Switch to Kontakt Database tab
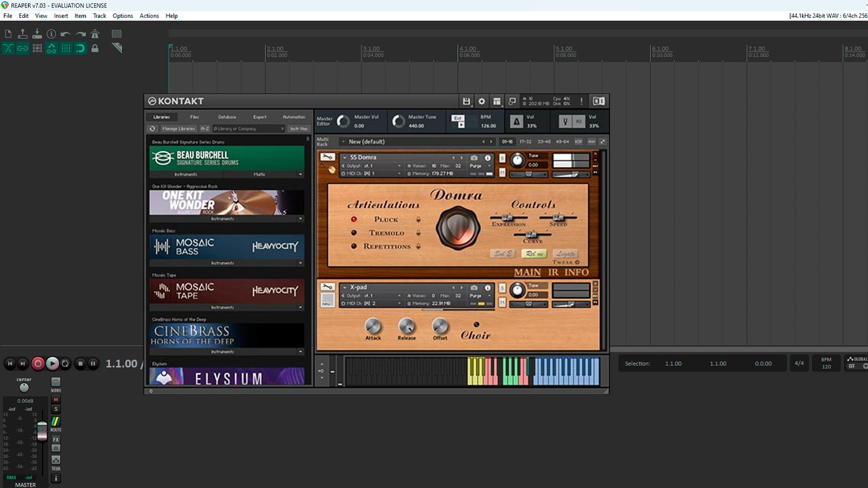Image resolution: width=868 pixels, height=488 pixels. [x=227, y=117]
